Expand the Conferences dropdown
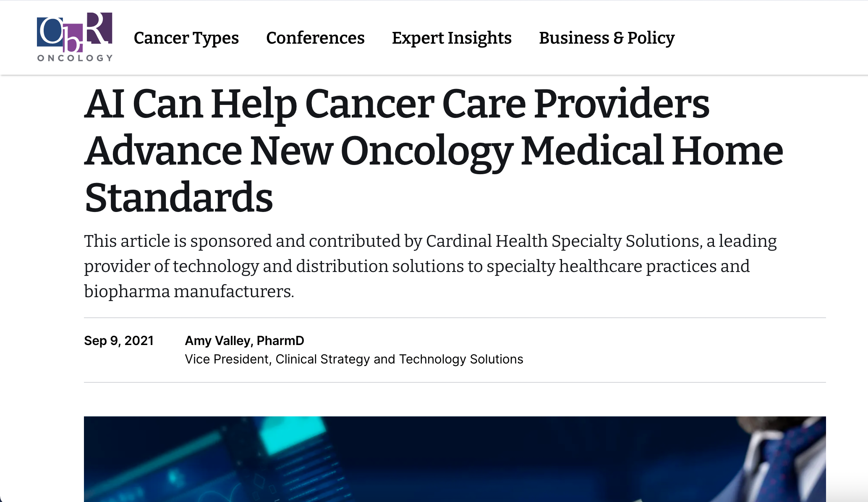 click(315, 38)
